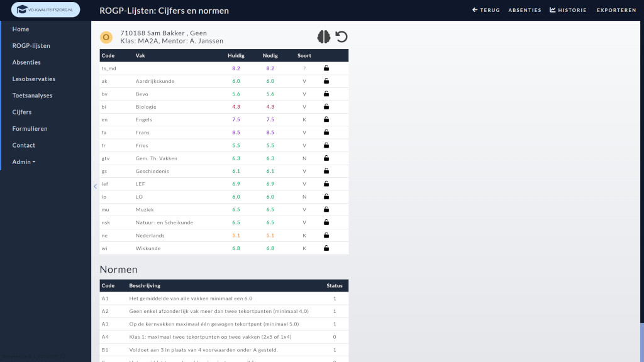Expand the Admin dropdown menu
This screenshot has height=362, width=644.
click(24, 162)
